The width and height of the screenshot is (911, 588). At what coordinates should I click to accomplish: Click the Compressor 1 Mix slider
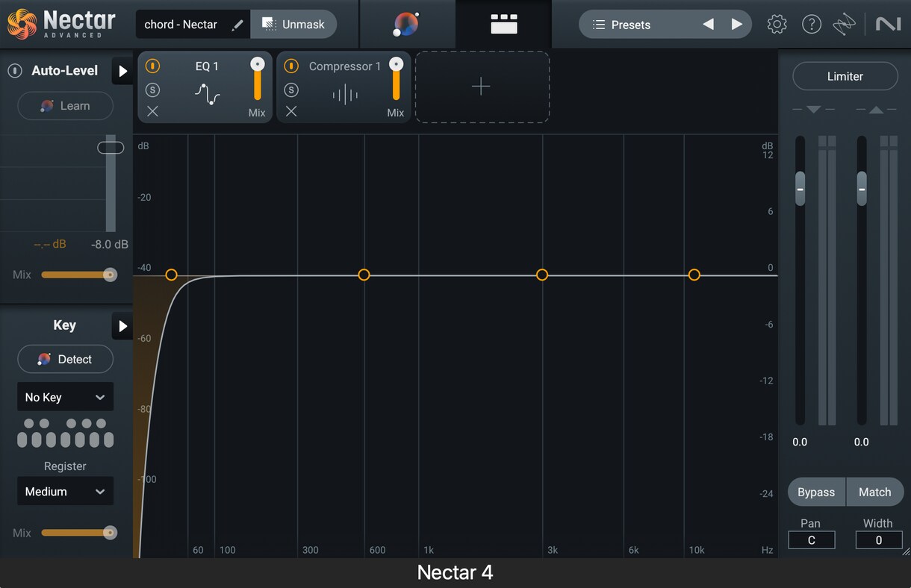click(396, 78)
